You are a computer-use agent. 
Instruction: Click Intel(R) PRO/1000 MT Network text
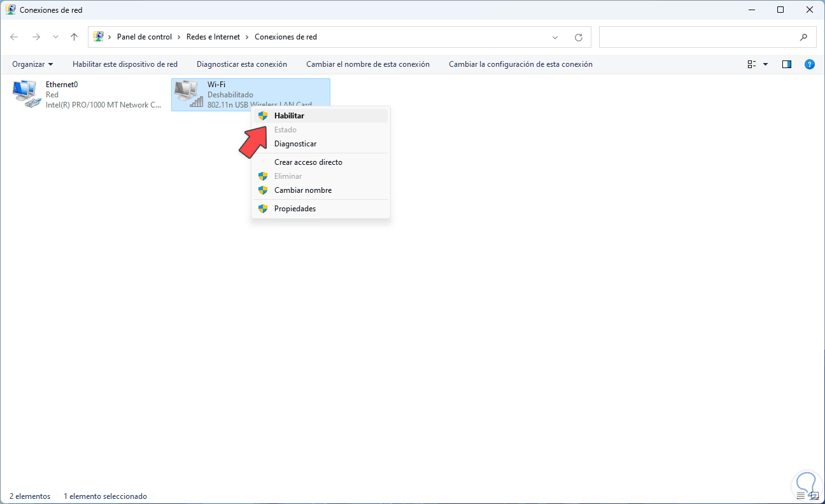click(x=104, y=105)
